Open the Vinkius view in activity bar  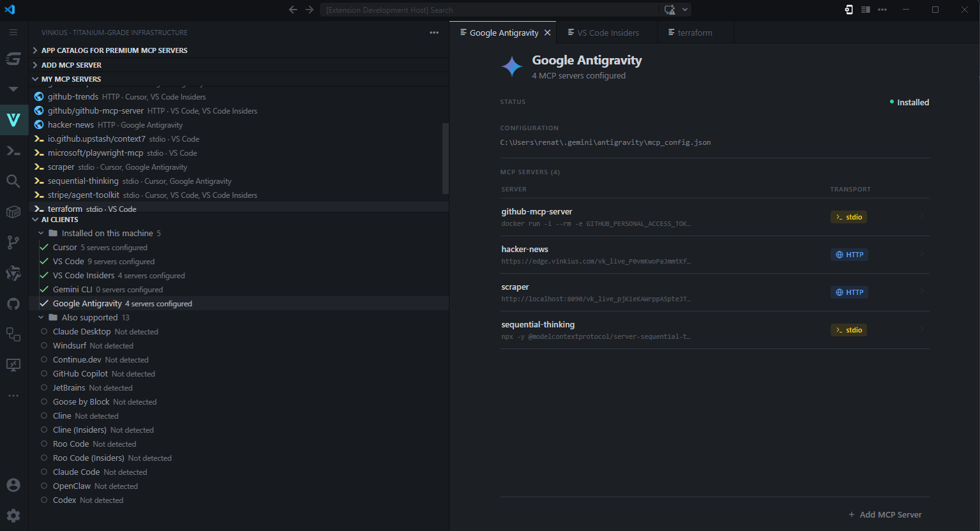tap(13, 120)
